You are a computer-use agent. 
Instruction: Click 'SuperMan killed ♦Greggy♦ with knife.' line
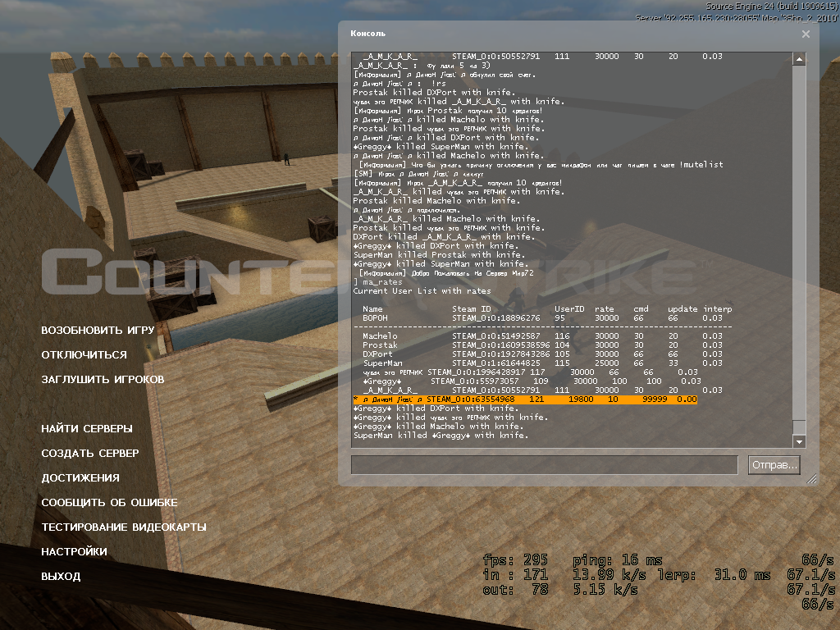441,435
